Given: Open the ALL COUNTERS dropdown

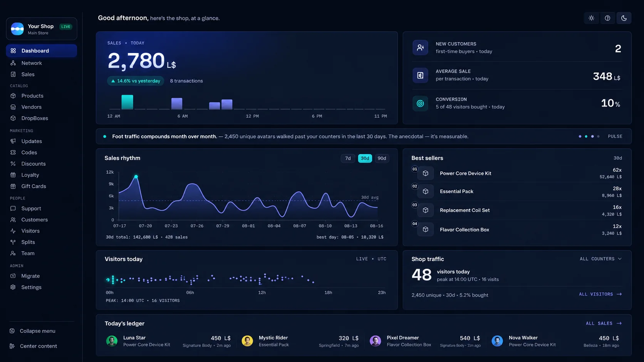Looking at the screenshot, I should coord(600,259).
